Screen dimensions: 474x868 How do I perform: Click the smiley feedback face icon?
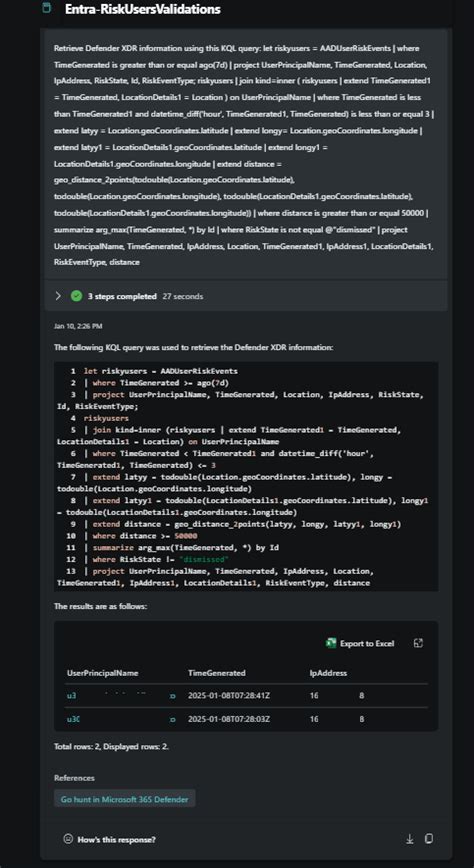coord(68,839)
